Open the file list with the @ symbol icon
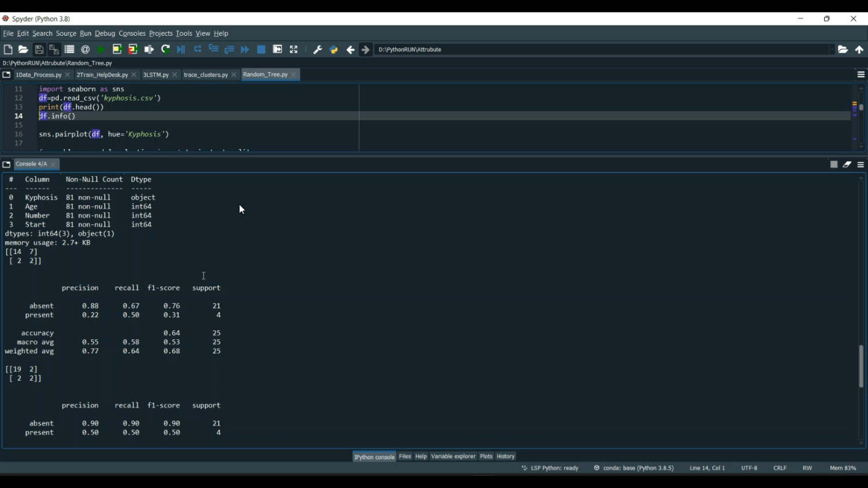 click(86, 50)
